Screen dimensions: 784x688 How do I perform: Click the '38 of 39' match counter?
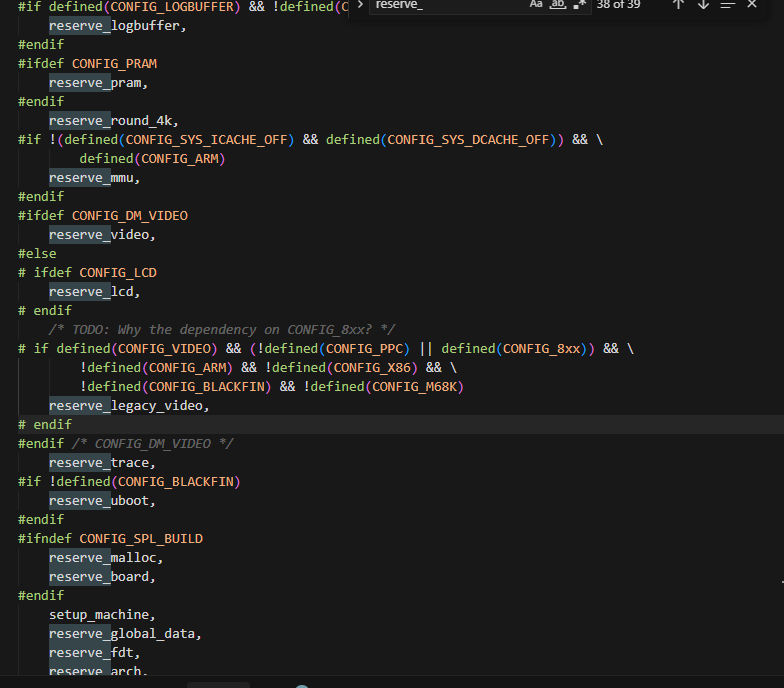[618, 4]
